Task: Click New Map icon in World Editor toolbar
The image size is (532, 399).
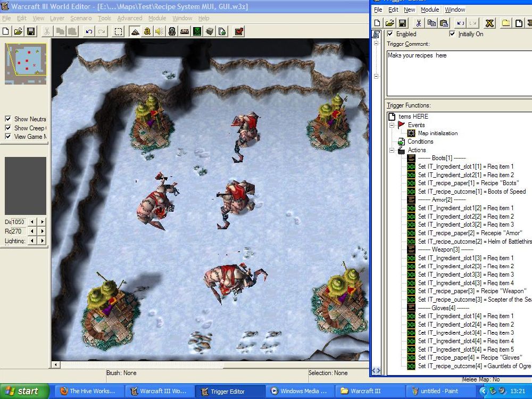Action: click(x=6, y=31)
